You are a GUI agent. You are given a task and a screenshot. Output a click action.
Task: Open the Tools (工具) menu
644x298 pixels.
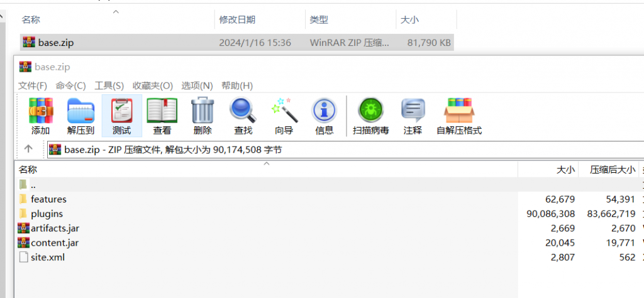coord(109,86)
